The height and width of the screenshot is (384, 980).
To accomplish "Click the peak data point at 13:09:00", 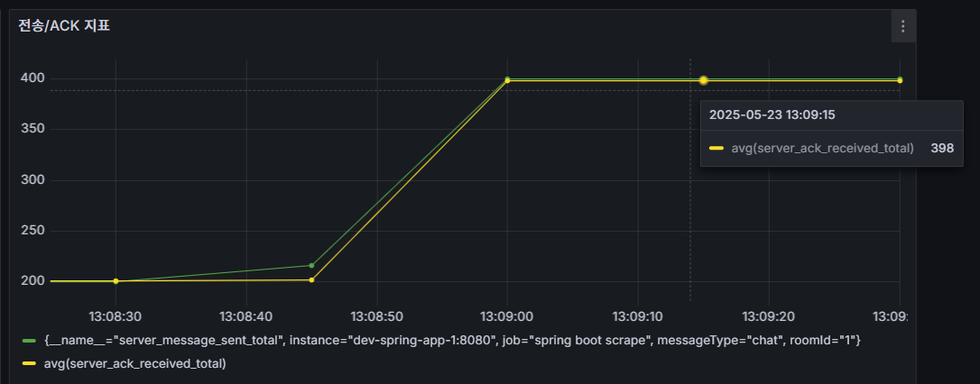I will (x=507, y=80).
